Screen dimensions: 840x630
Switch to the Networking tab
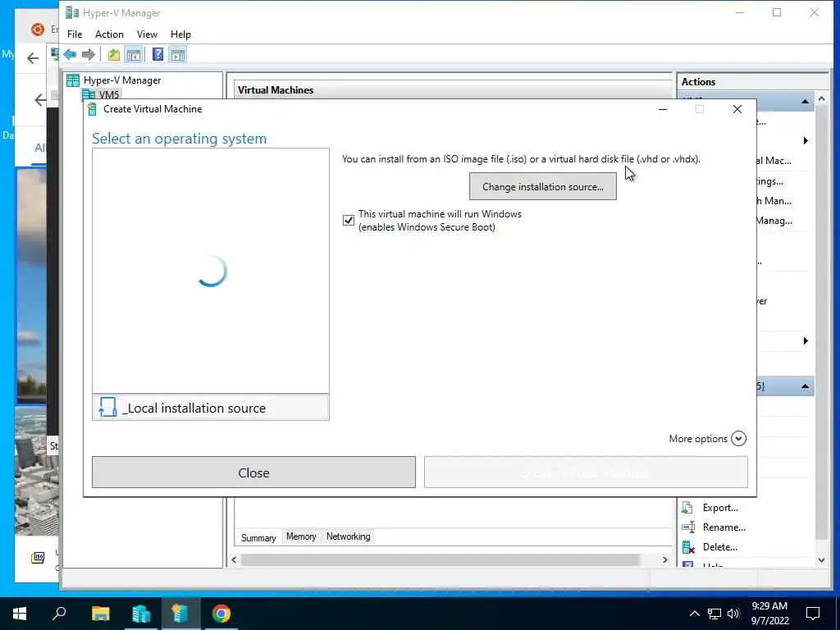click(x=348, y=536)
